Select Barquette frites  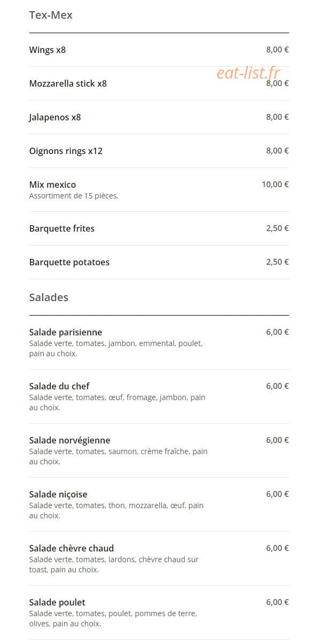point(159,228)
